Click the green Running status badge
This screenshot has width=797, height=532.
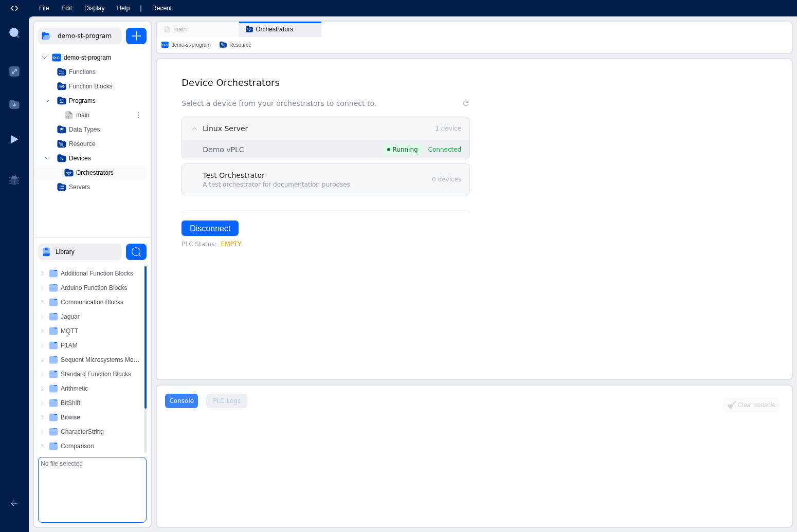(x=403, y=150)
